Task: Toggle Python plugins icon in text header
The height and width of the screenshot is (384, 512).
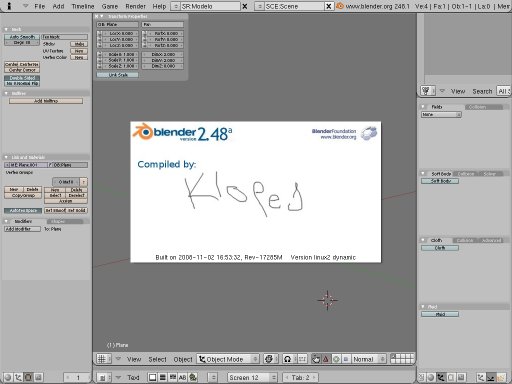Action: (x=193, y=377)
